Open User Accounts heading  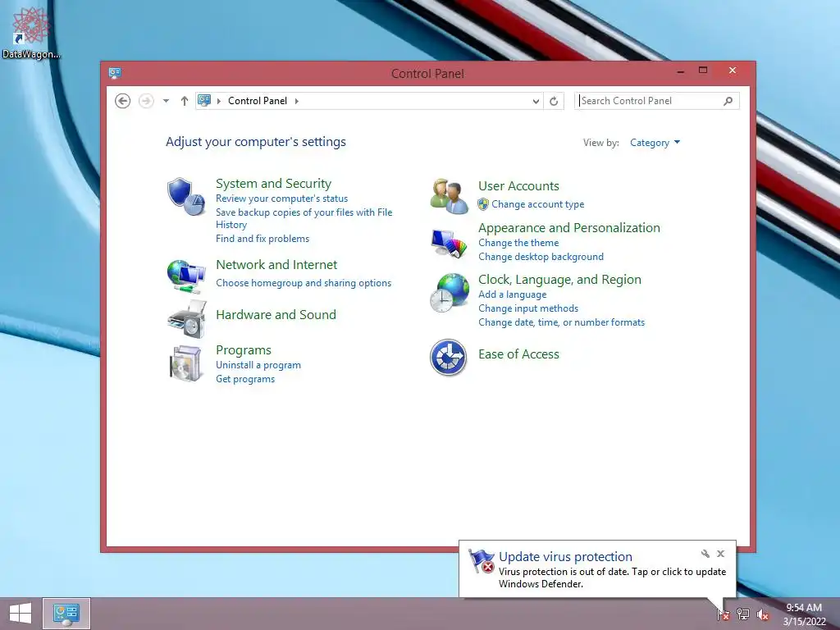click(518, 186)
